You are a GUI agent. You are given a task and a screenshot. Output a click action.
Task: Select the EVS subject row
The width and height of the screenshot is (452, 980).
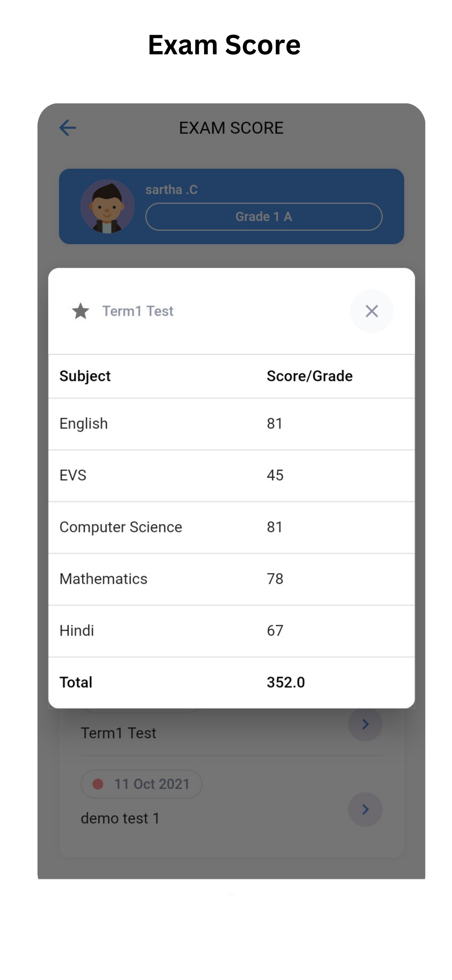click(231, 476)
